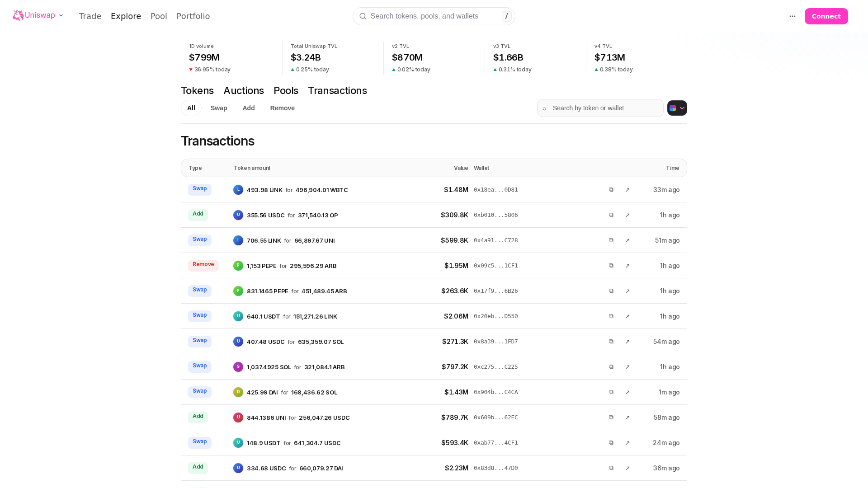Show All transaction types filter

(x=191, y=108)
